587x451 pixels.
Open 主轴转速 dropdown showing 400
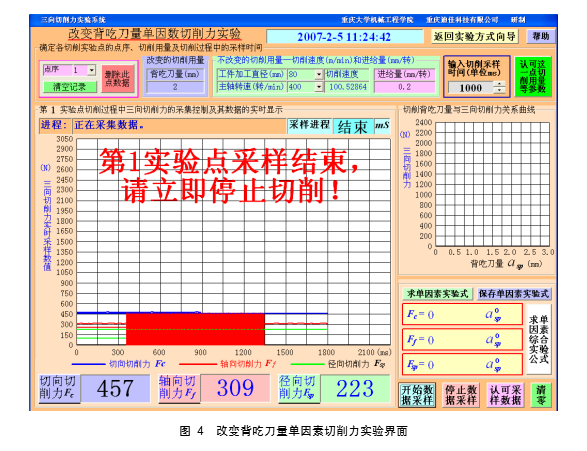tap(319, 87)
